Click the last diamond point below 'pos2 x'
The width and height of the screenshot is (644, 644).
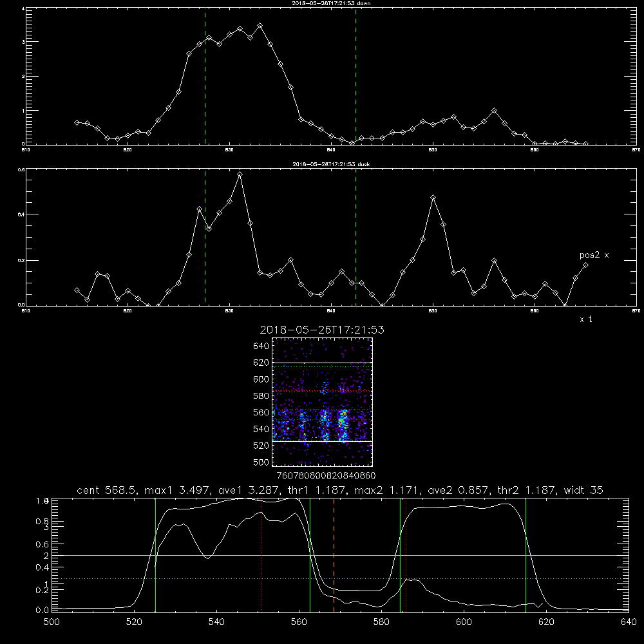(585, 265)
